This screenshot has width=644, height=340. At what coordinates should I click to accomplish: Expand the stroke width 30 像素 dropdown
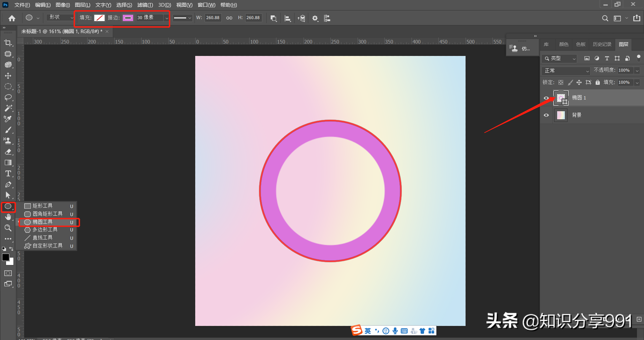coord(166,18)
